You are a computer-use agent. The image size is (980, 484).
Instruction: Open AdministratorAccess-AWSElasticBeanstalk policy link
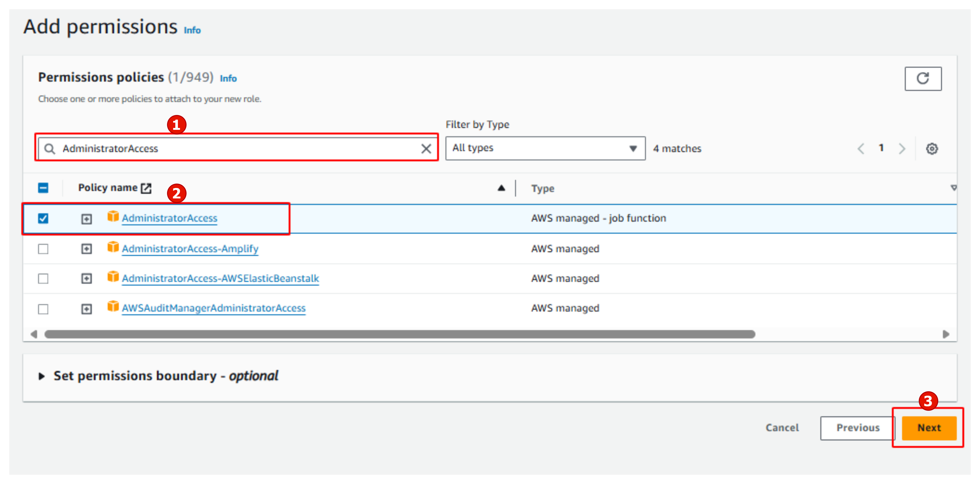(x=220, y=278)
